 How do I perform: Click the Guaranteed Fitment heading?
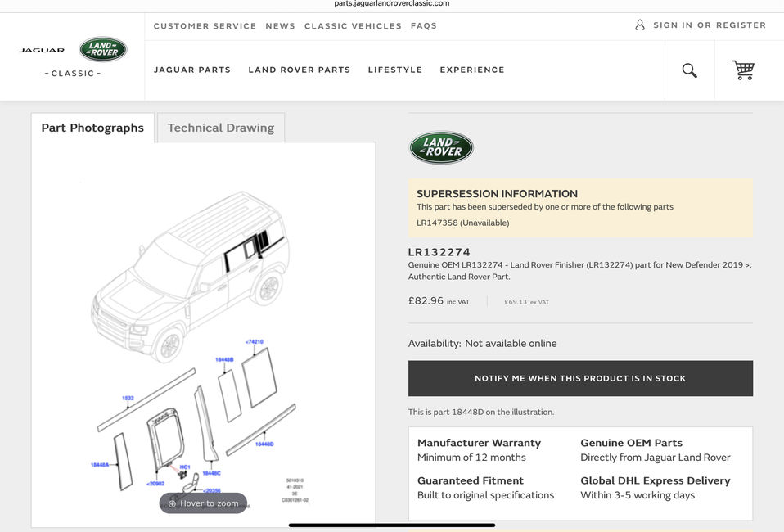pyautogui.click(x=471, y=480)
